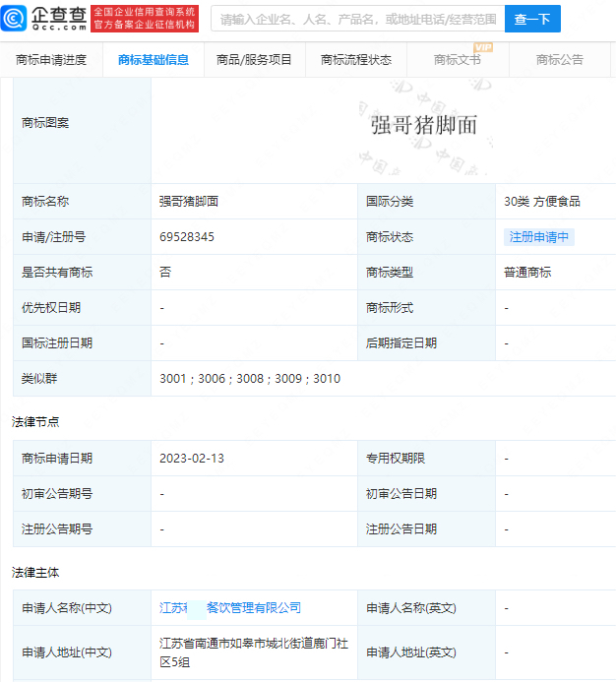The height and width of the screenshot is (682, 616).
Task: Click the application date 2023-02-13
Action: [193, 459]
